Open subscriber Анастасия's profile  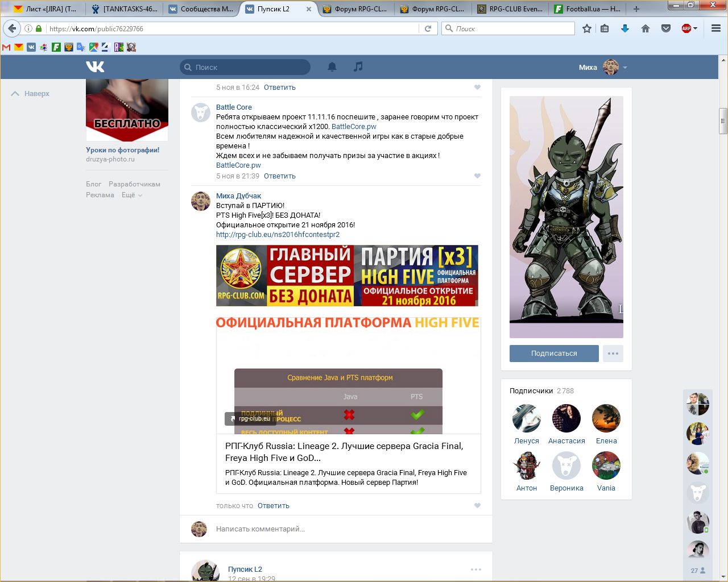click(x=566, y=441)
